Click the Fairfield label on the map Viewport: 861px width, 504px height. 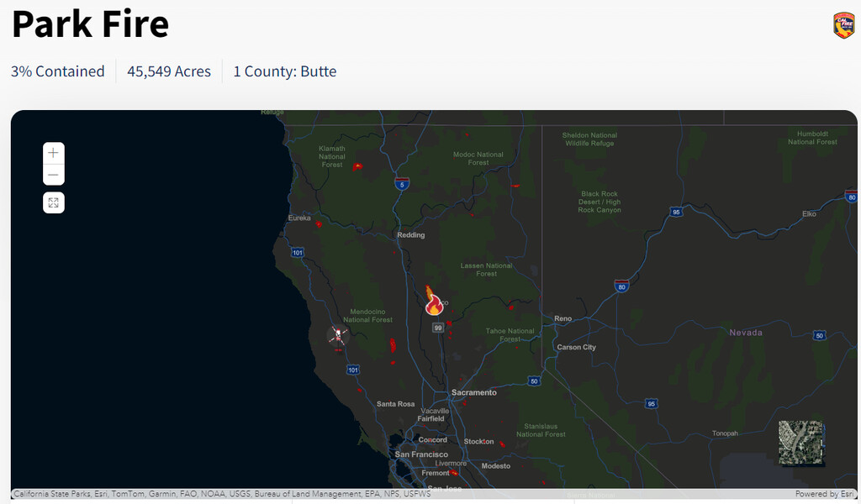[430, 418]
